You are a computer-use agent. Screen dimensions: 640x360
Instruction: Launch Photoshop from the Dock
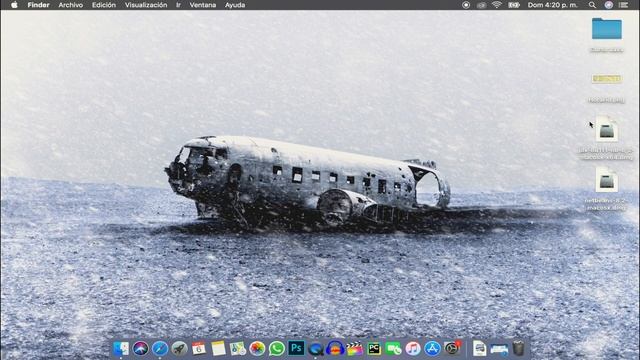click(x=296, y=349)
